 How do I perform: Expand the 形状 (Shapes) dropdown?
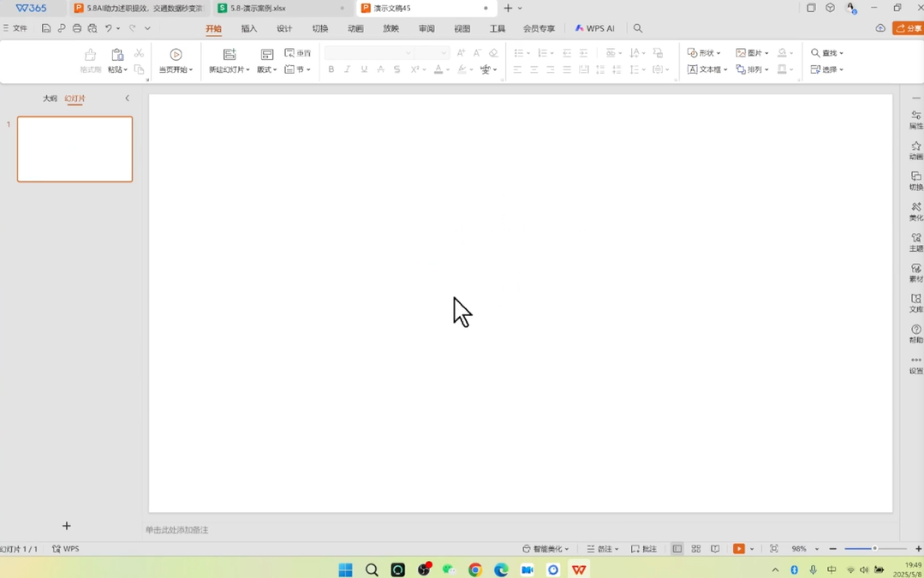[705, 53]
